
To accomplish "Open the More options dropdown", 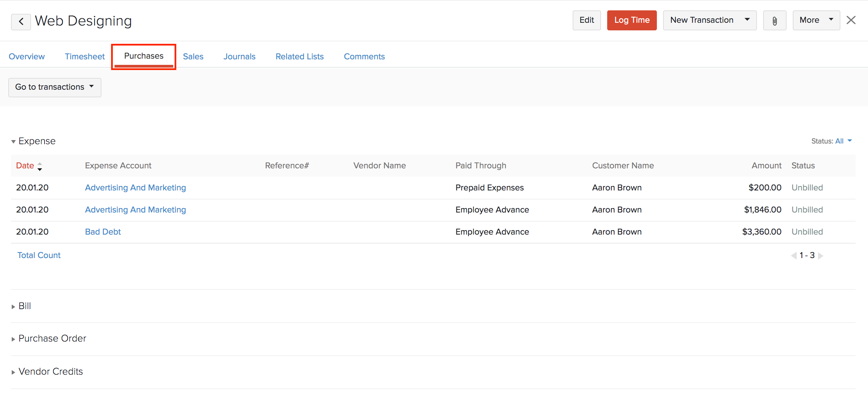I will click(816, 20).
